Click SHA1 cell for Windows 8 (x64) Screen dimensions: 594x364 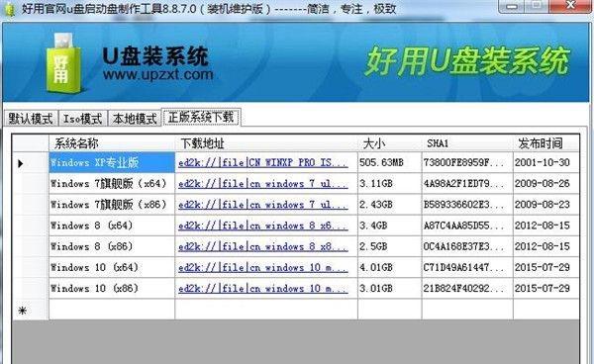coord(467,226)
